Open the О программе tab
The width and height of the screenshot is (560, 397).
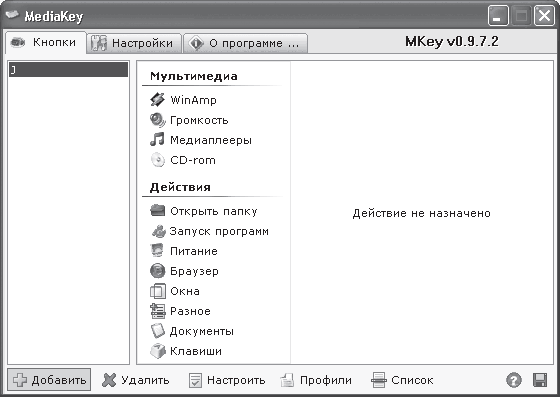(245, 43)
